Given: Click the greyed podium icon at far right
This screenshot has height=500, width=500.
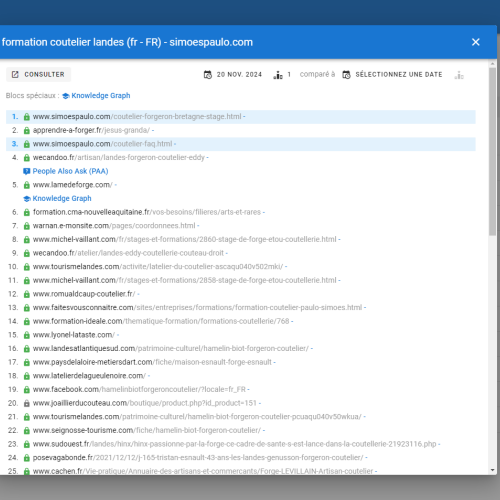Looking at the screenshot, I should point(459,75).
